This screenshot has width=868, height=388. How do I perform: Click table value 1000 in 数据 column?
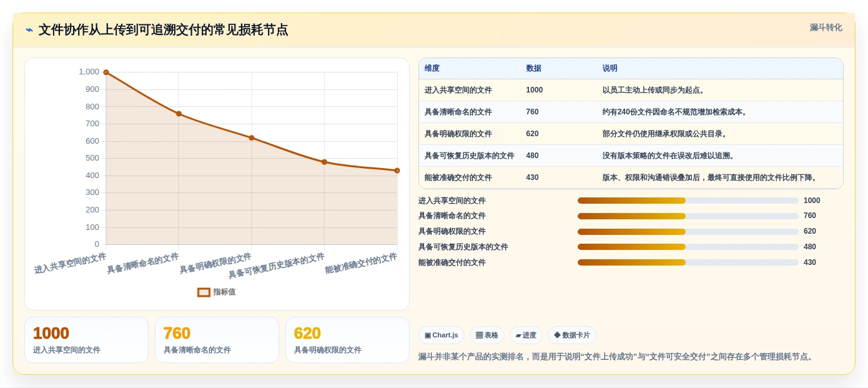pyautogui.click(x=535, y=90)
